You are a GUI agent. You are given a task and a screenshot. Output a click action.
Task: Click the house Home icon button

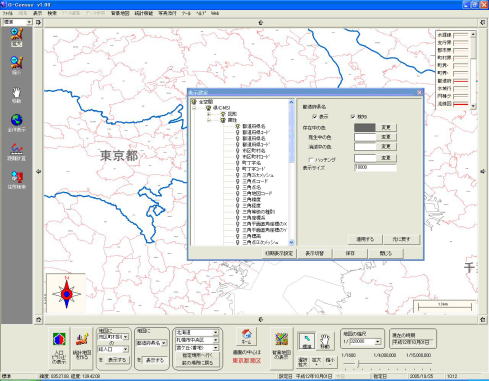point(247,337)
